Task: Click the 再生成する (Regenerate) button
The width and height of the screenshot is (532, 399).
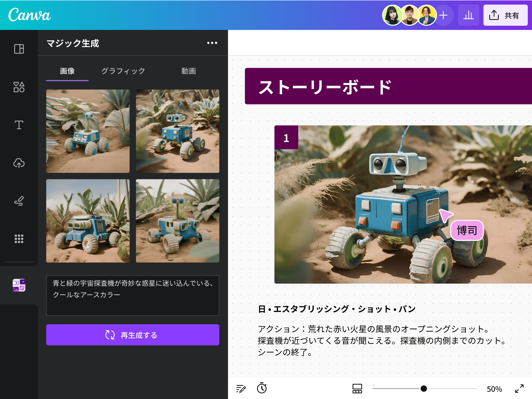Action: pos(132,335)
